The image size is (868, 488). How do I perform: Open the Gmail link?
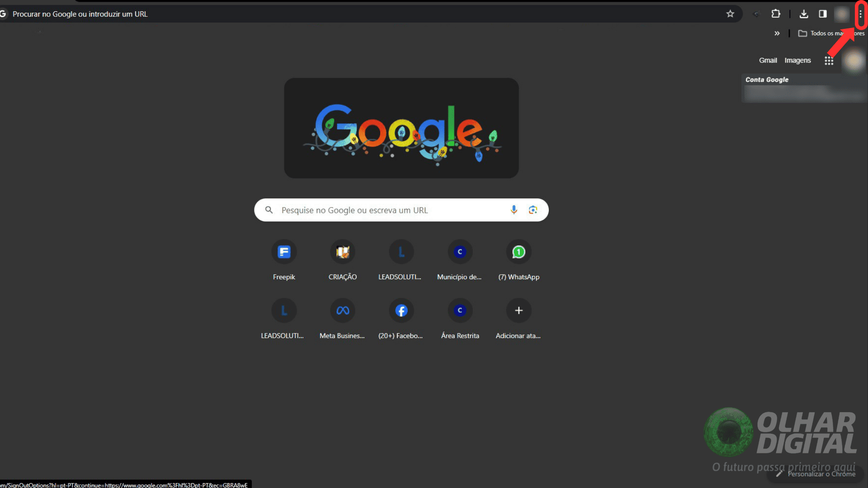[768, 61]
